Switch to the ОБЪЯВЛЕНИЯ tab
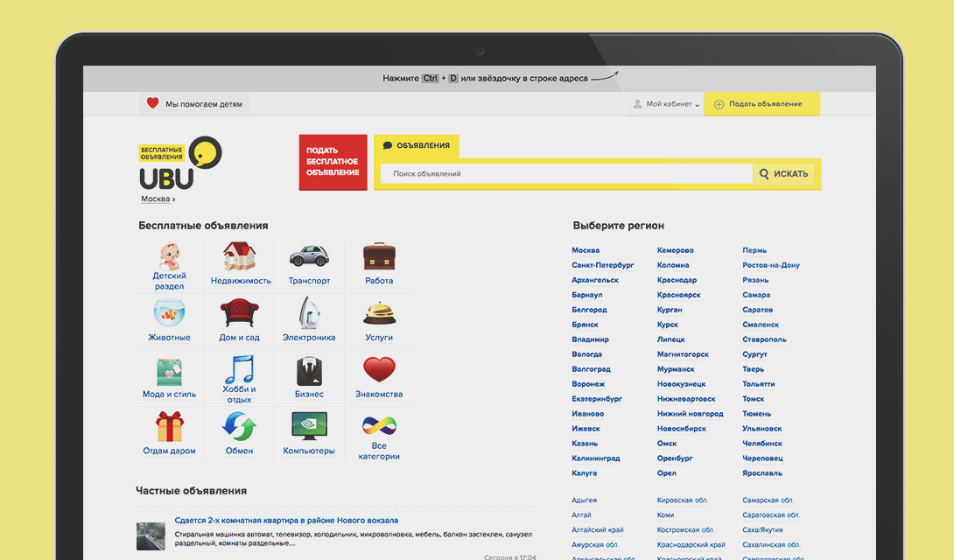This screenshot has width=954, height=560. (x=417, y=146)
